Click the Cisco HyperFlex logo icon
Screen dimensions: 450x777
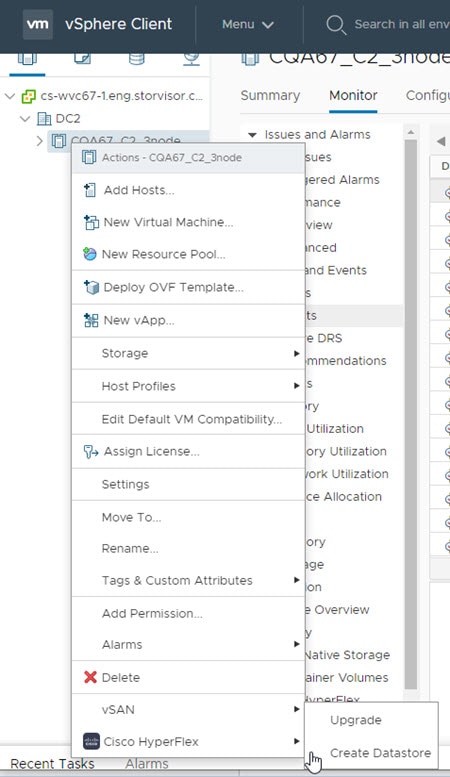click(91, 741)
